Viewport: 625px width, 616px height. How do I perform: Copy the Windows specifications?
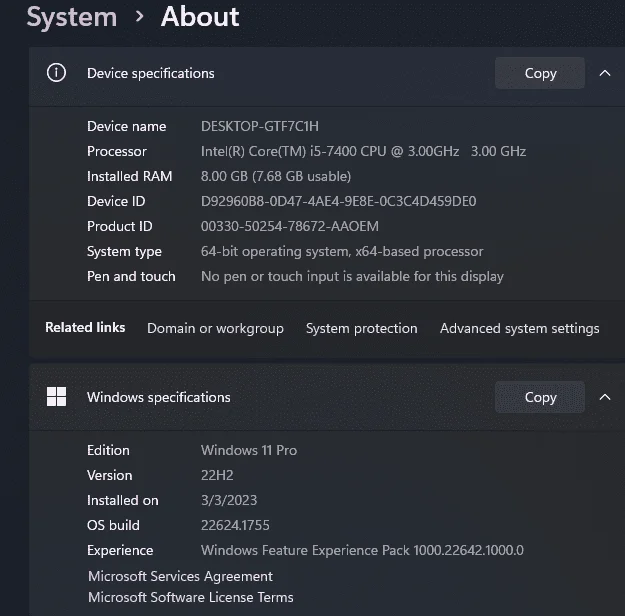point(540,397)
